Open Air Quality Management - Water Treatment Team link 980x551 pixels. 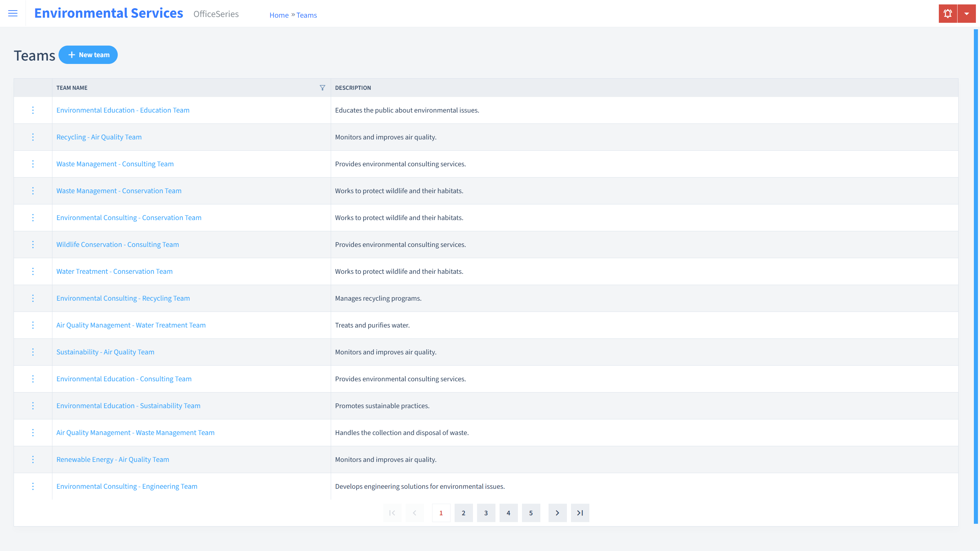click(131, 325)
